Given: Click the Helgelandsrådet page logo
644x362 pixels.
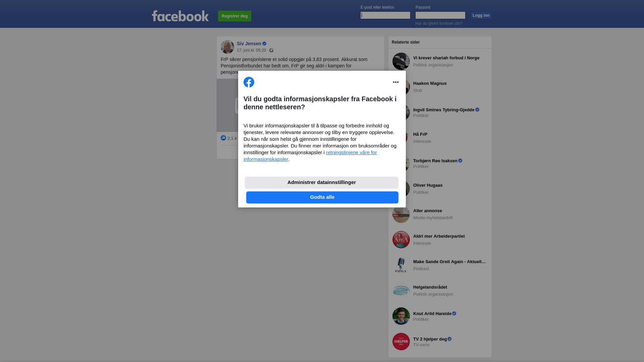Looking at the screenshot, I should click(x=401, y=291).
